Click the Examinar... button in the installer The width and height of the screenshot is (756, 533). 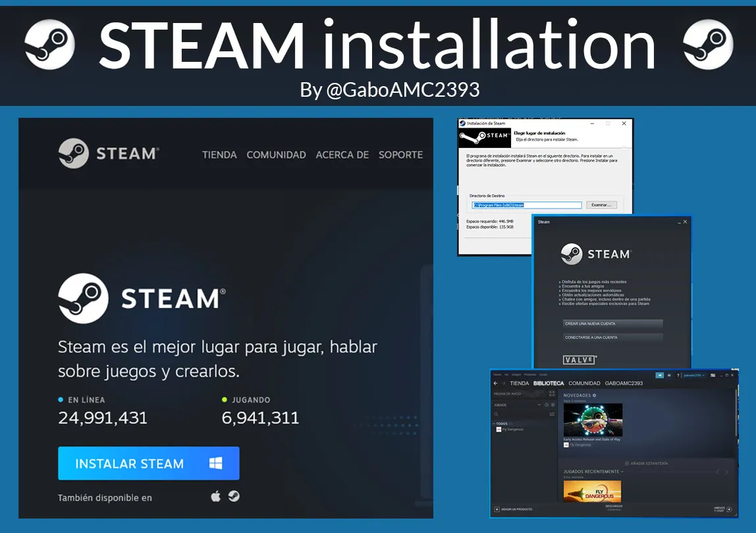(x=601, y=205)
